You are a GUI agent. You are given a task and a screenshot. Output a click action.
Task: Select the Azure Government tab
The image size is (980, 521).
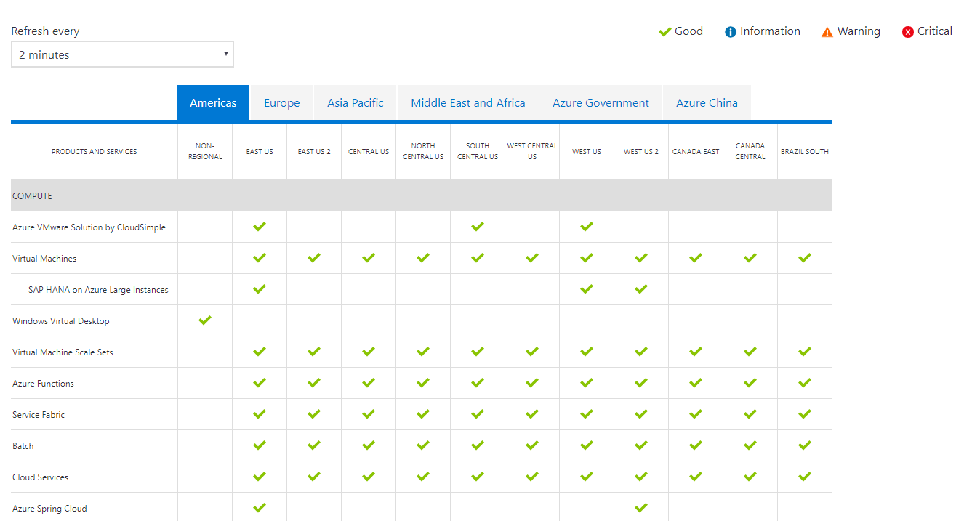click(x=601, y=103)
